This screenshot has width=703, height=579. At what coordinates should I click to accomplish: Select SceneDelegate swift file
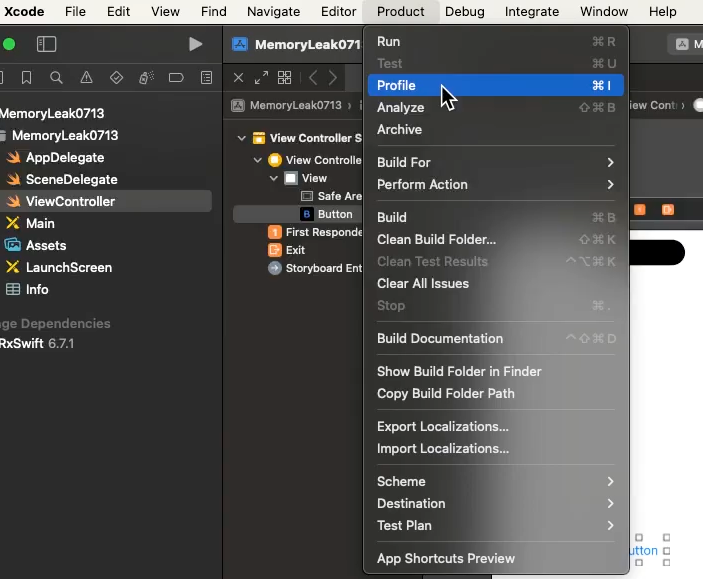tap(72, 179)
